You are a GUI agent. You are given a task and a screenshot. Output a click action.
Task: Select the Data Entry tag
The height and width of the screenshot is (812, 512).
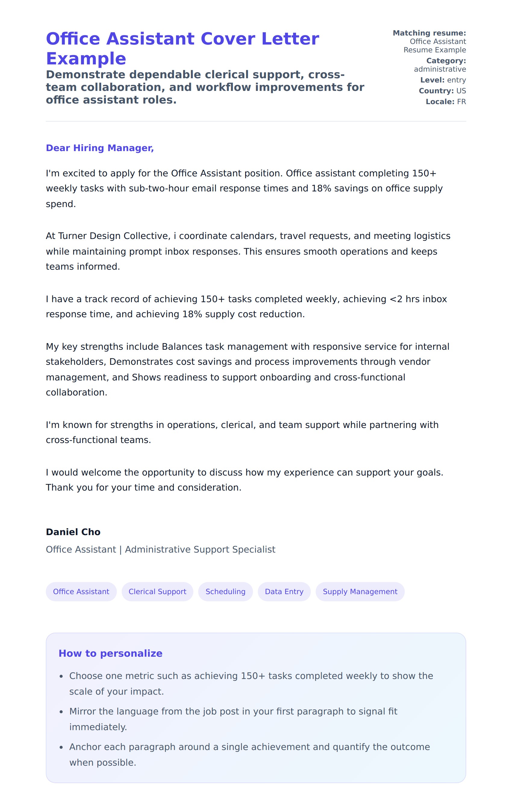click(x=284, y=591)
